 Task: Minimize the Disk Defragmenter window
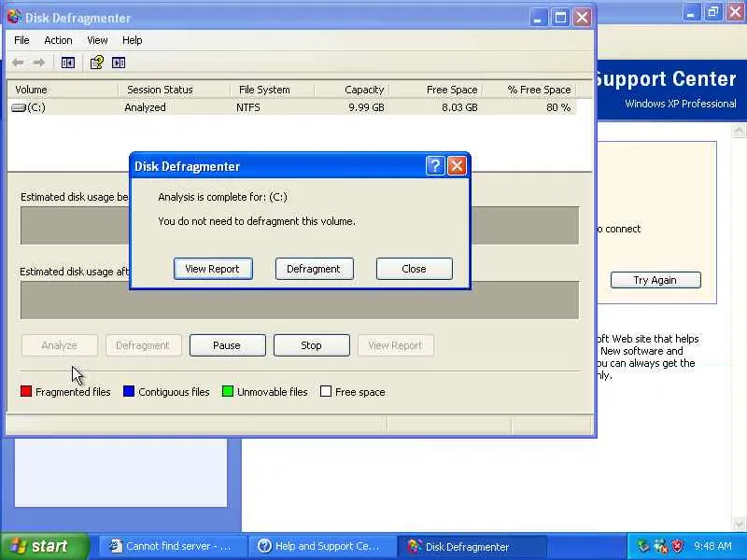pos(539,18)
